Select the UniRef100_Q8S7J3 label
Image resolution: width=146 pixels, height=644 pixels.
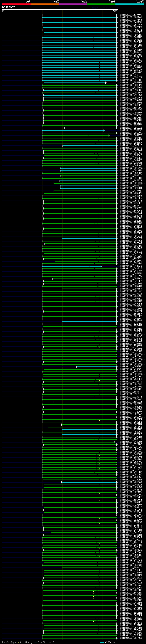(x=131, y=65)
